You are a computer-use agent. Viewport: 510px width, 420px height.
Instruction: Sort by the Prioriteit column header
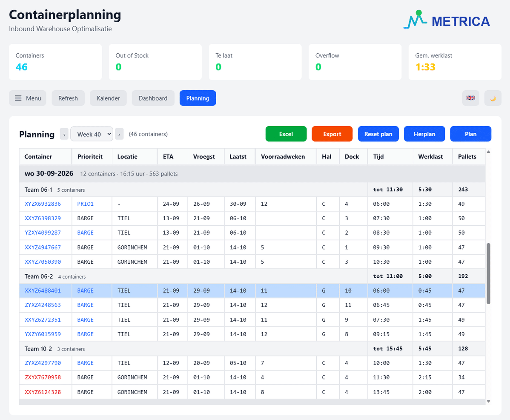92,156
